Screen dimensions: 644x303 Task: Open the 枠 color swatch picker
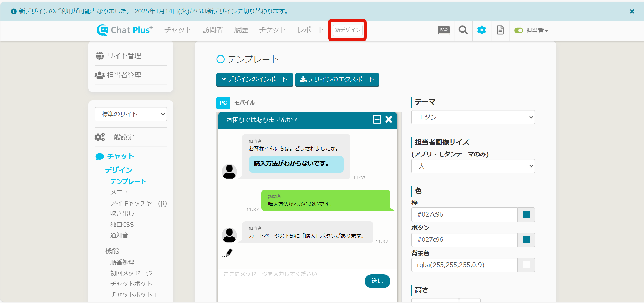526,214
